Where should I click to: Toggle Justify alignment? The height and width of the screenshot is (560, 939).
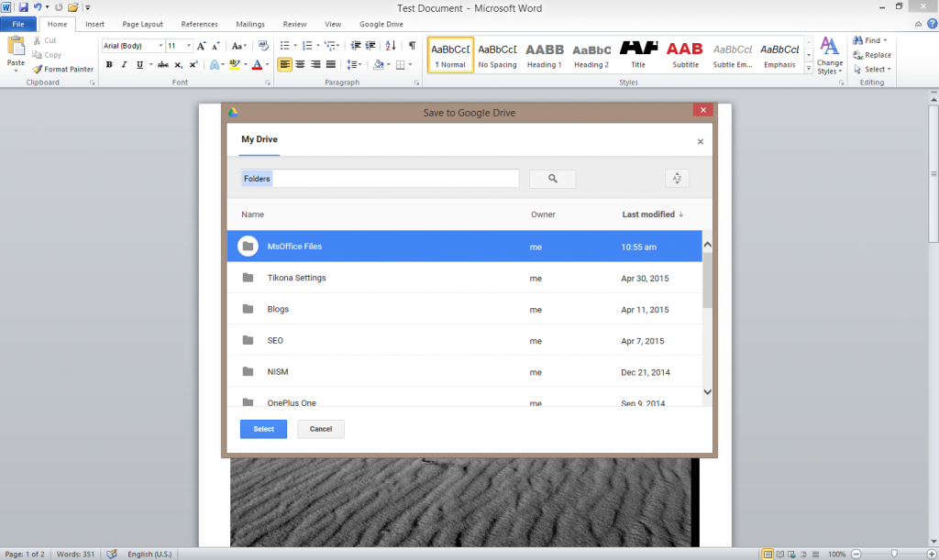[x=330, y=64]
